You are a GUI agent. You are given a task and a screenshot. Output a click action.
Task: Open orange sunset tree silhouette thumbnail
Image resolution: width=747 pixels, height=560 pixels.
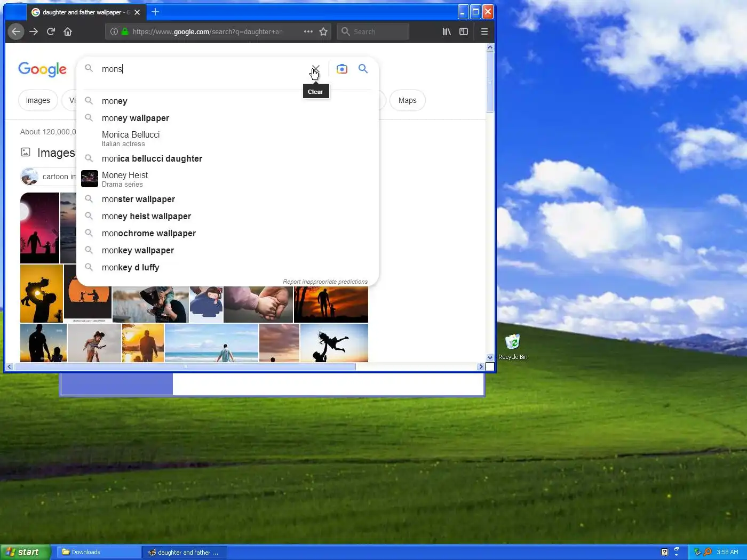coord(331,304)
